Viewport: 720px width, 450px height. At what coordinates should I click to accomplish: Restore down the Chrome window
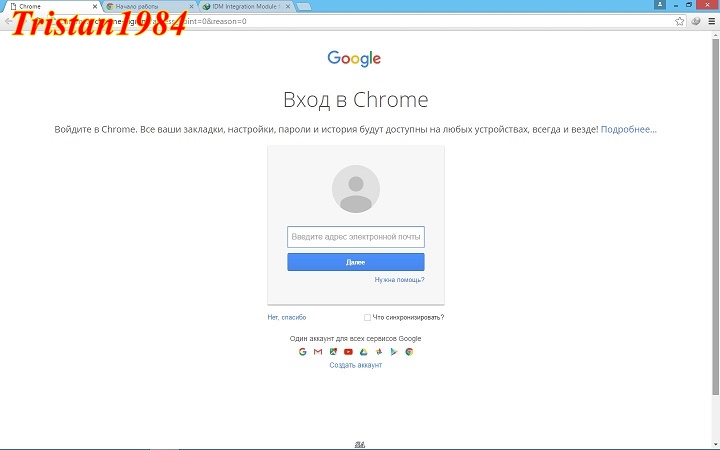point(689,5)
